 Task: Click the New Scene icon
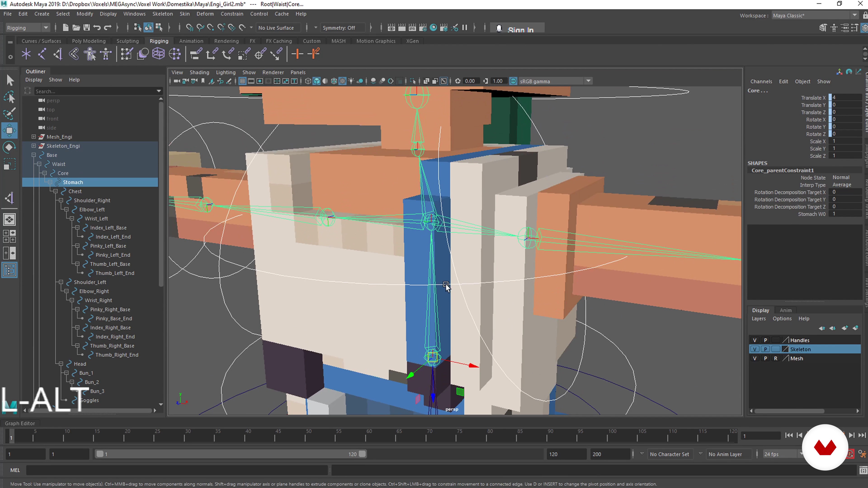(x=65, y=28)
